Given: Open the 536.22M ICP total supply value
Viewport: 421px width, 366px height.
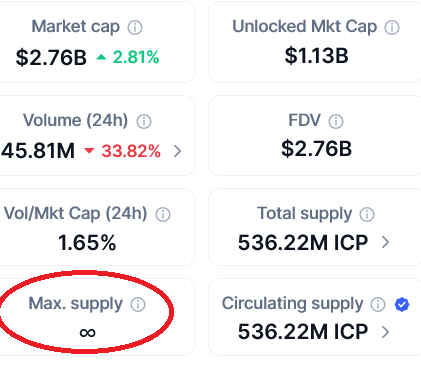Looking at the screenshot, I should [303, 242].
